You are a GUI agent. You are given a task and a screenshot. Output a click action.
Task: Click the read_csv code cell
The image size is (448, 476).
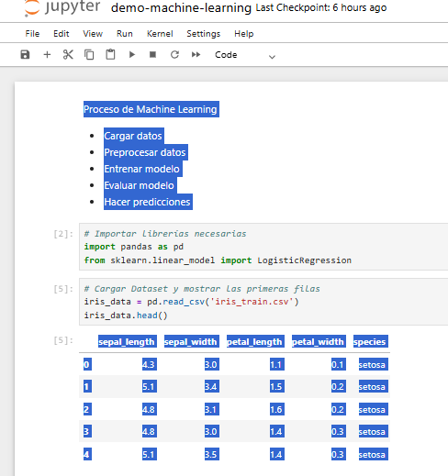click(263, 302)
